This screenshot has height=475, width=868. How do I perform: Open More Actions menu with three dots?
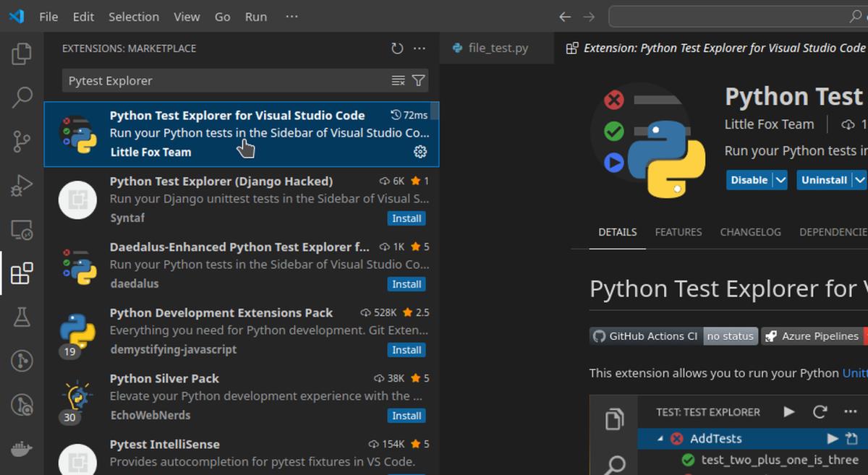[x=420, y=48]
